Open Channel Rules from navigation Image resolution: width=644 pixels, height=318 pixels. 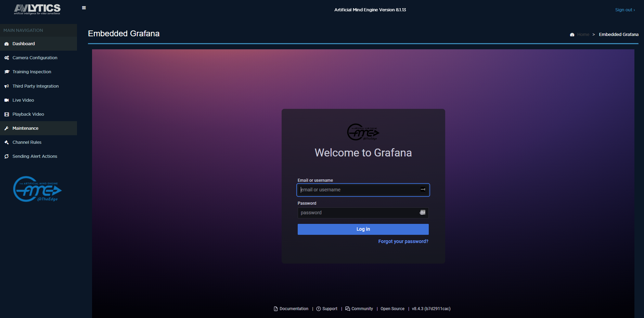click(x=38, y=142)
